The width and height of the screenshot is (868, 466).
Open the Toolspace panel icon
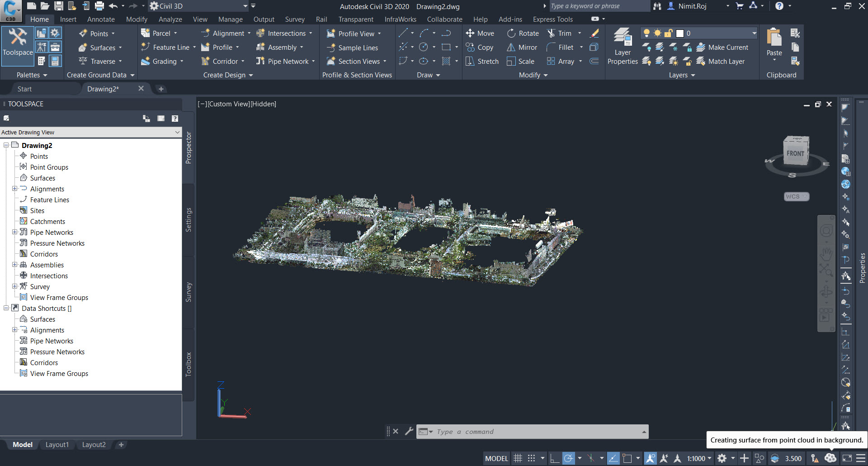click(17, 45)
